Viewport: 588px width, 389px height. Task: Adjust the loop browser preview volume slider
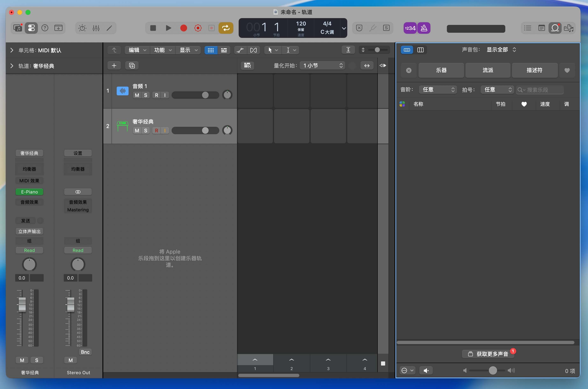click(x=493, y=370)
